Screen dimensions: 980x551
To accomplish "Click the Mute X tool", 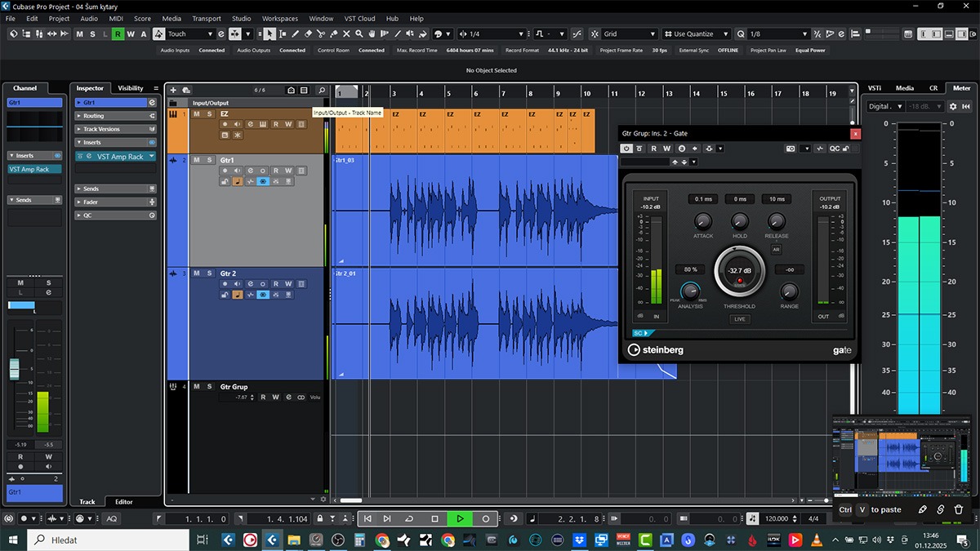I will coord(346,34).
